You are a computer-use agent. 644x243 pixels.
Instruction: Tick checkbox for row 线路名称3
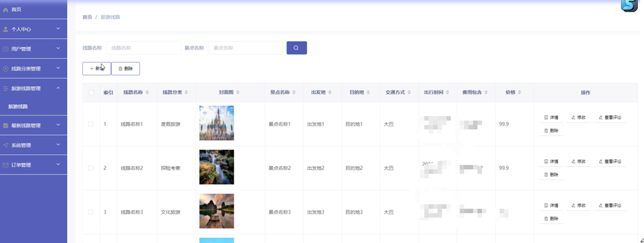click(x=91, y=212)
